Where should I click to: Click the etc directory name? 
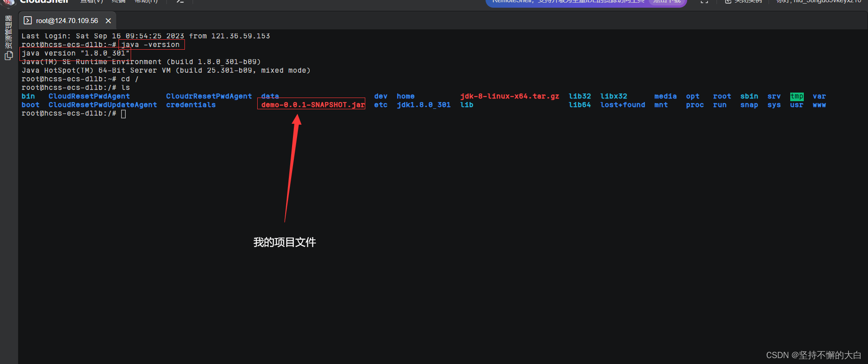tap(381, 105)
